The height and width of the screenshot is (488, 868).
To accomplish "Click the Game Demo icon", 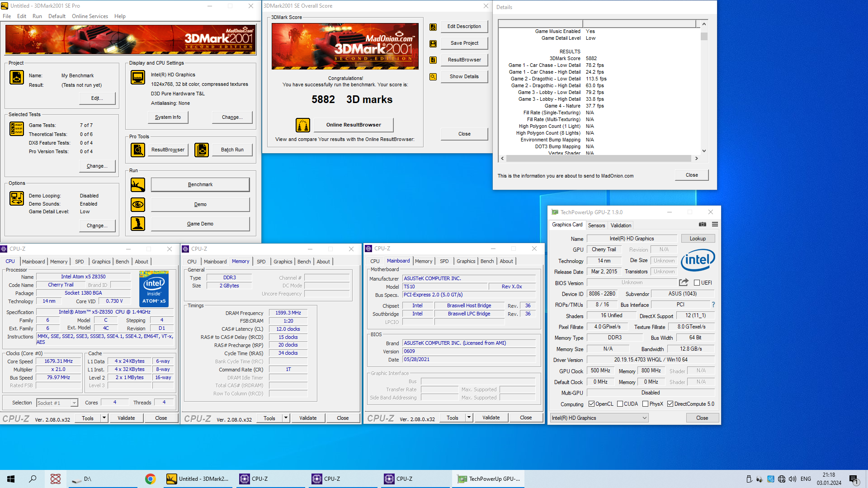I will [138, 224].
